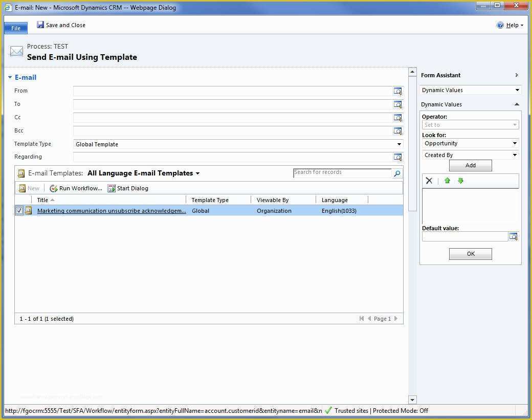532x420 pixels.
Task: Click the English(1033) language cell
Action: (x=339, y=211)
